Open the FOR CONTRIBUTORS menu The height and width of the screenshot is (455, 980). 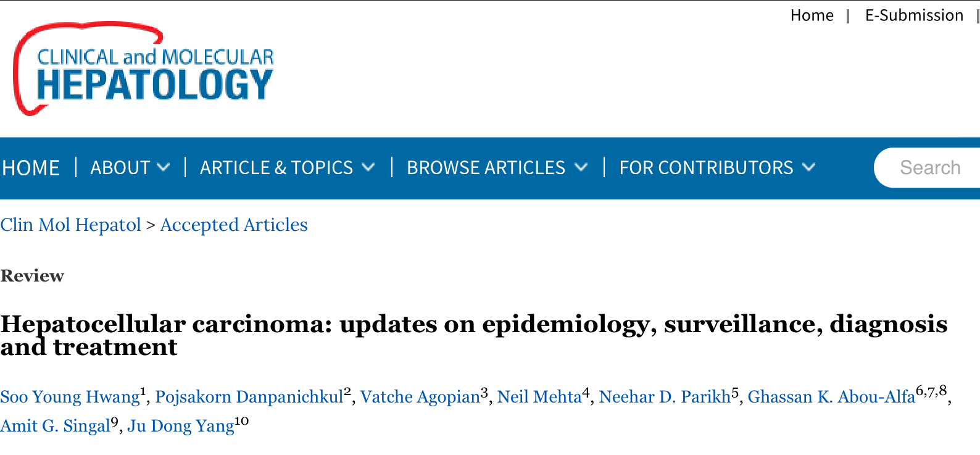tap(706, 168)
